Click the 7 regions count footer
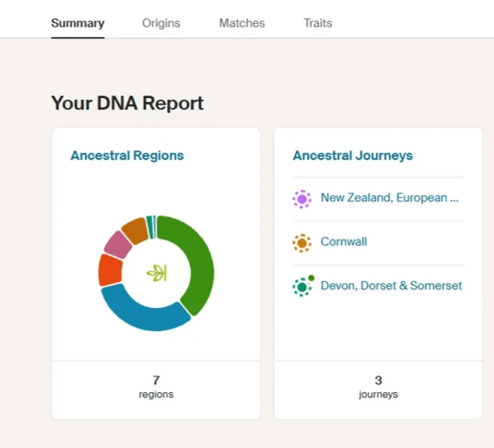Viewport: 494px width, 448px height. click(x=156, y=387)
